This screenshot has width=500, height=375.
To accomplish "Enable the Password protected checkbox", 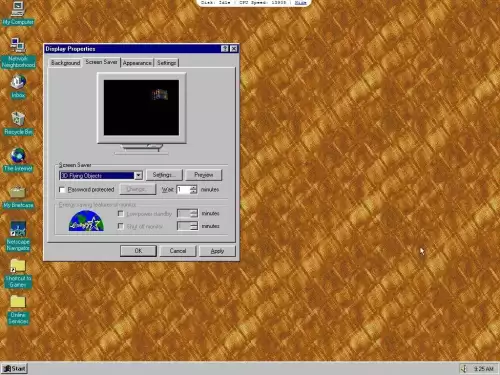I will pos(62,190).
